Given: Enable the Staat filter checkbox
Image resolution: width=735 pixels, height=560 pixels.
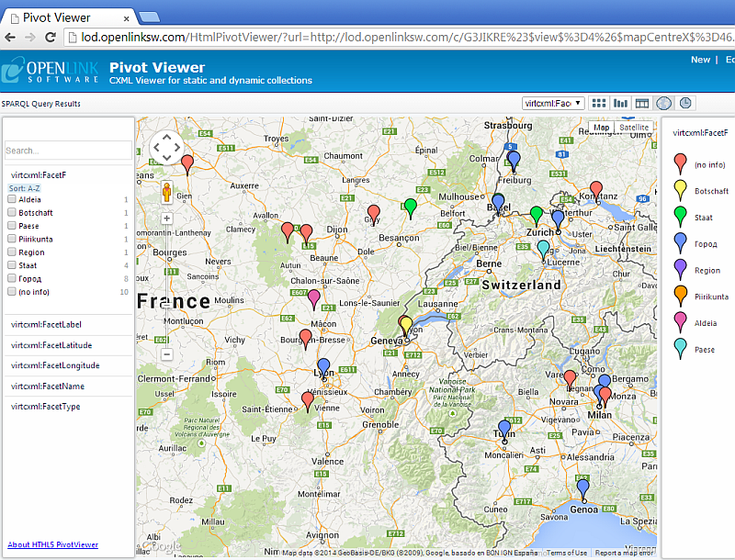Looking at the screenshot, I should pos(12,265).
